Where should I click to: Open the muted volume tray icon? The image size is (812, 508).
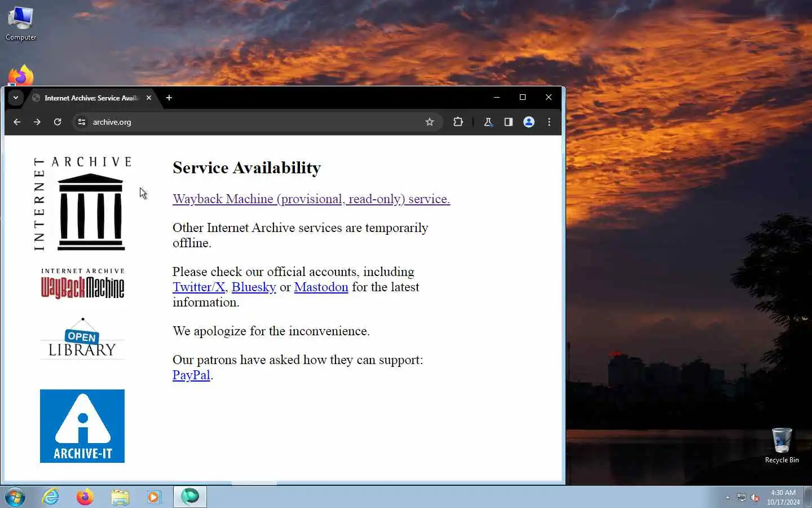756,497
